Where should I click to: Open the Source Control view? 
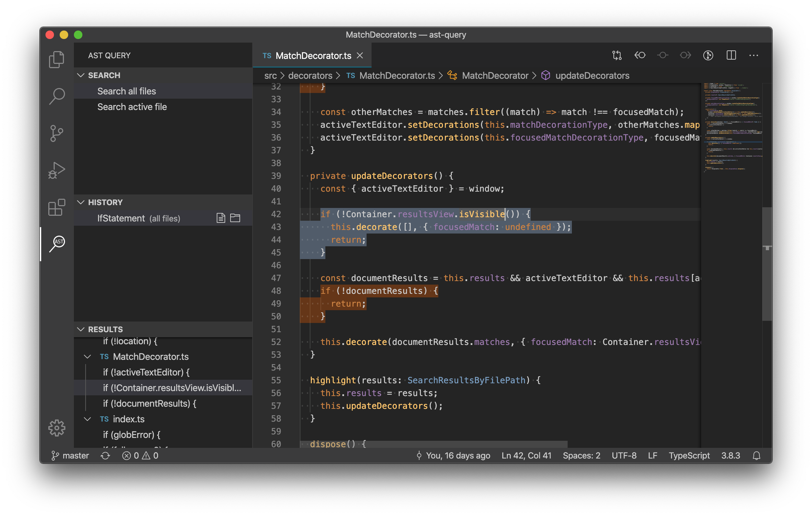coord(56,133)
